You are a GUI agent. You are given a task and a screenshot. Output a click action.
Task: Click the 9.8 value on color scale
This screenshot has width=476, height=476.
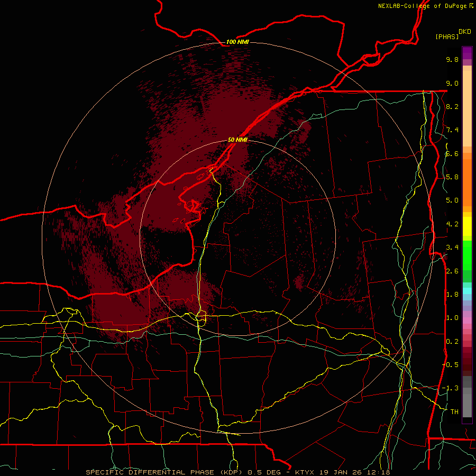[x=452, y=59]
